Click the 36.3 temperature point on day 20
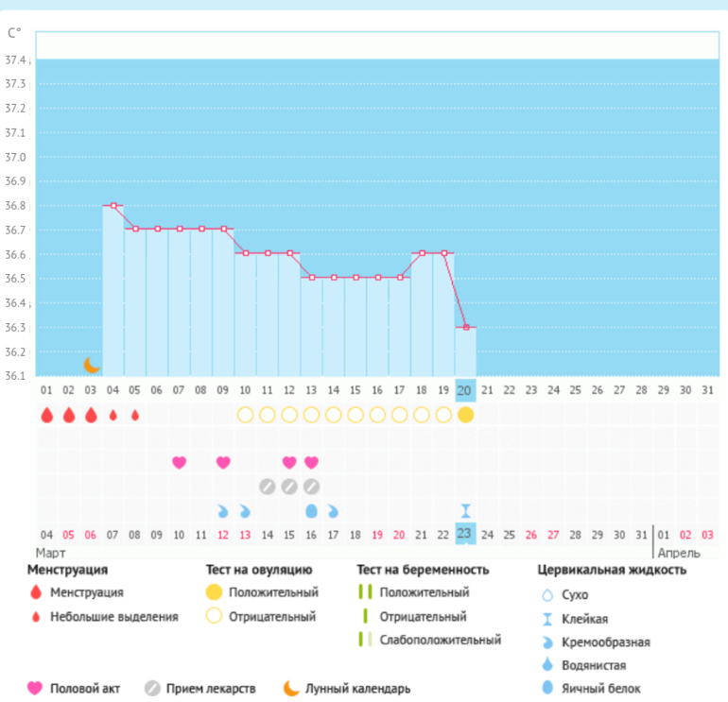 (465, 327)
